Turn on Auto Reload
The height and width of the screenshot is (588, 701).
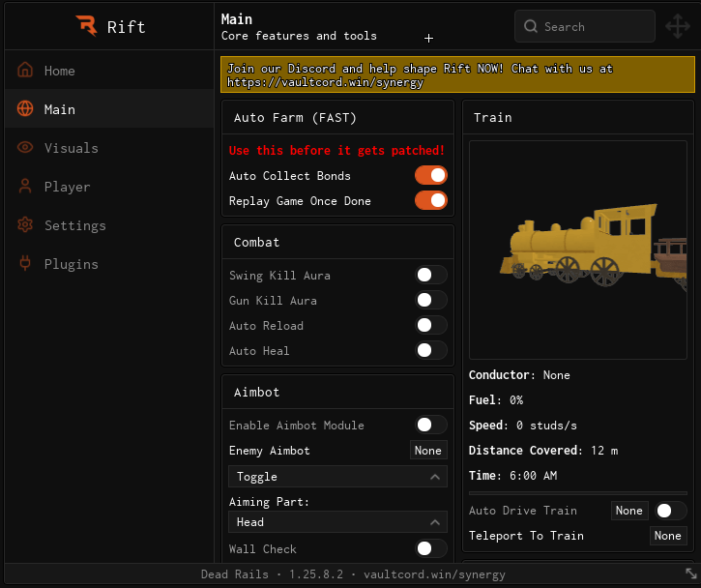click(x=431, y=325)
